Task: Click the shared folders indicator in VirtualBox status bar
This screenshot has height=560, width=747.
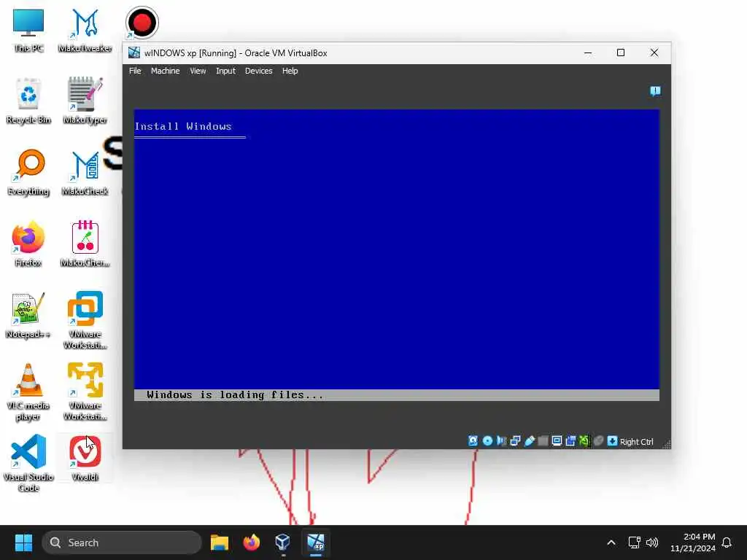Action: click(543, 441)
